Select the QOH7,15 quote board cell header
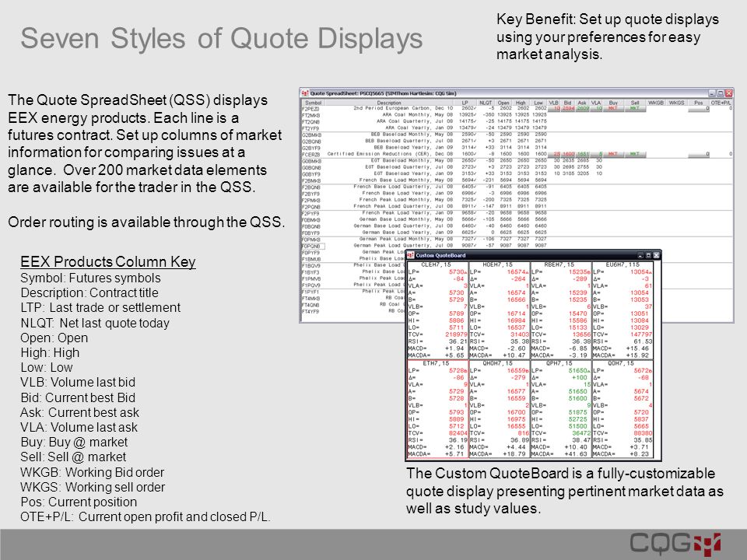The height and width of the screenshot is (560, 747). [622, 363]
